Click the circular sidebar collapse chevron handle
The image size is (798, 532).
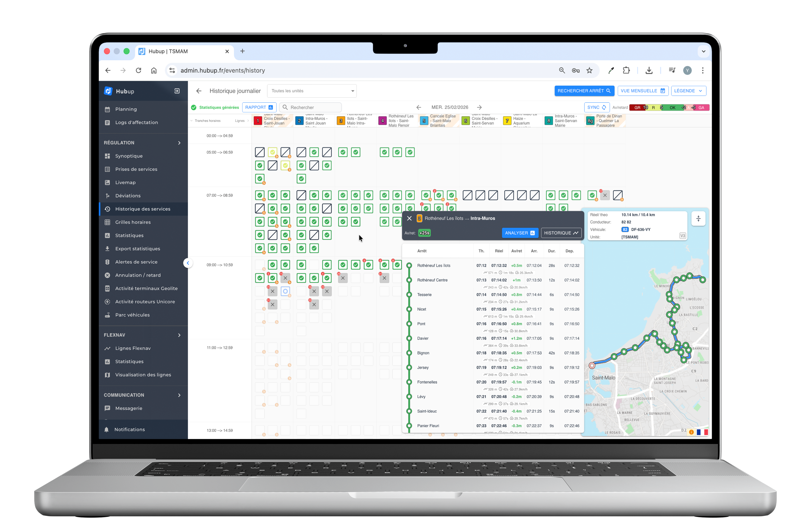188,263
